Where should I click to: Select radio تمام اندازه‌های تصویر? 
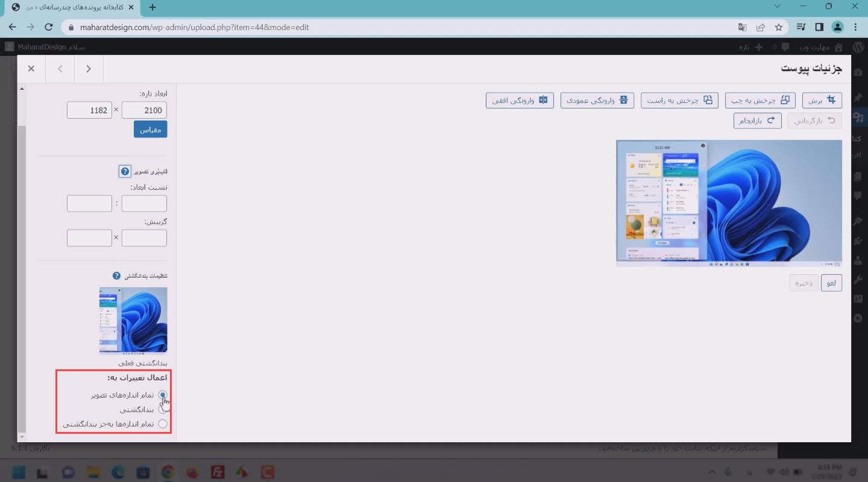click(x=162, y=395)
